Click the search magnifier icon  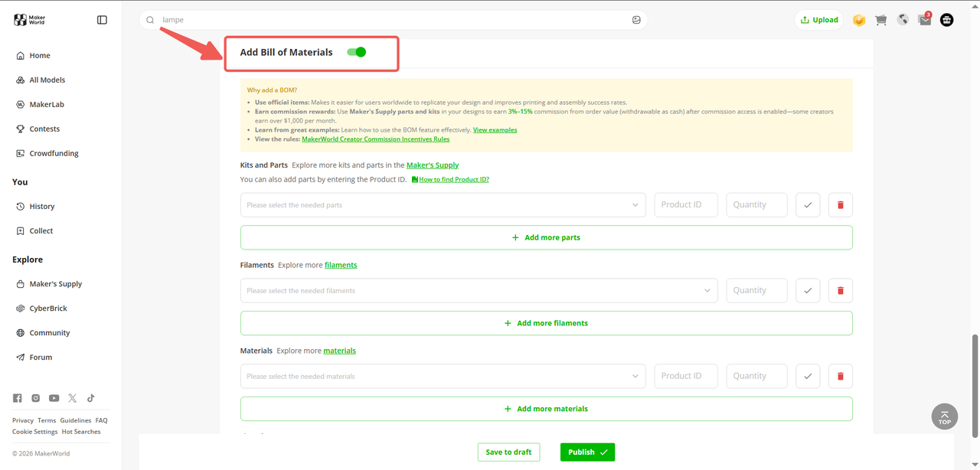150,20
